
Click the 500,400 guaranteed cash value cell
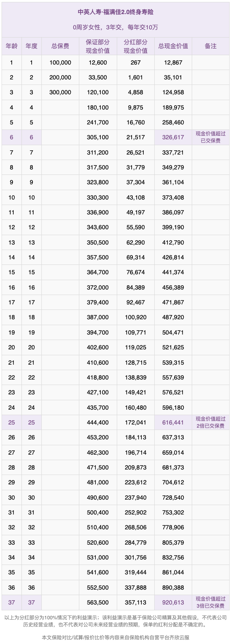coord(98,513)
